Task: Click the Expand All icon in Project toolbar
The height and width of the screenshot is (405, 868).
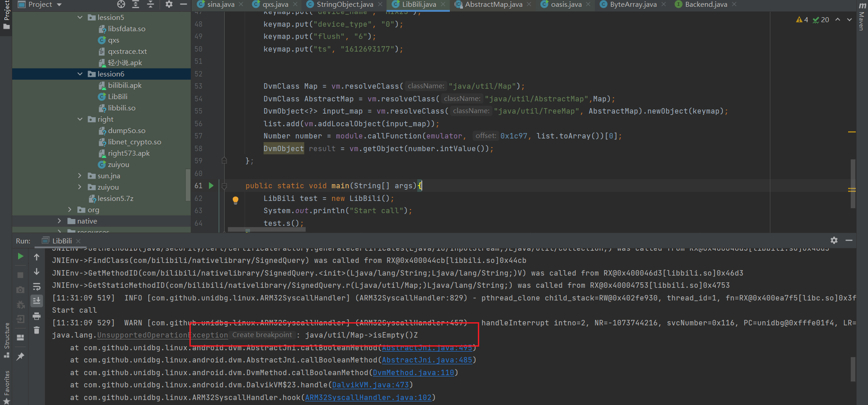Action: (x=136, y=5)
